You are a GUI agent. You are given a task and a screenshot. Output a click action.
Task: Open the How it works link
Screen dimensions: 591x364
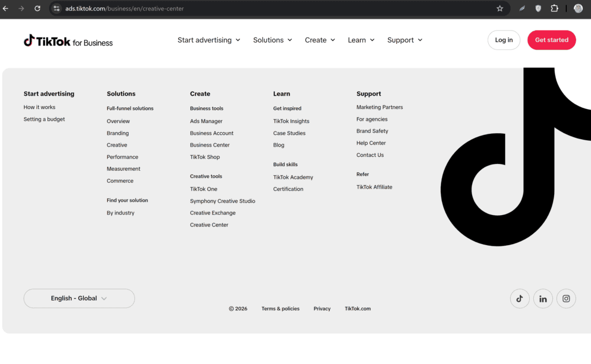click(x=40, y=107)
